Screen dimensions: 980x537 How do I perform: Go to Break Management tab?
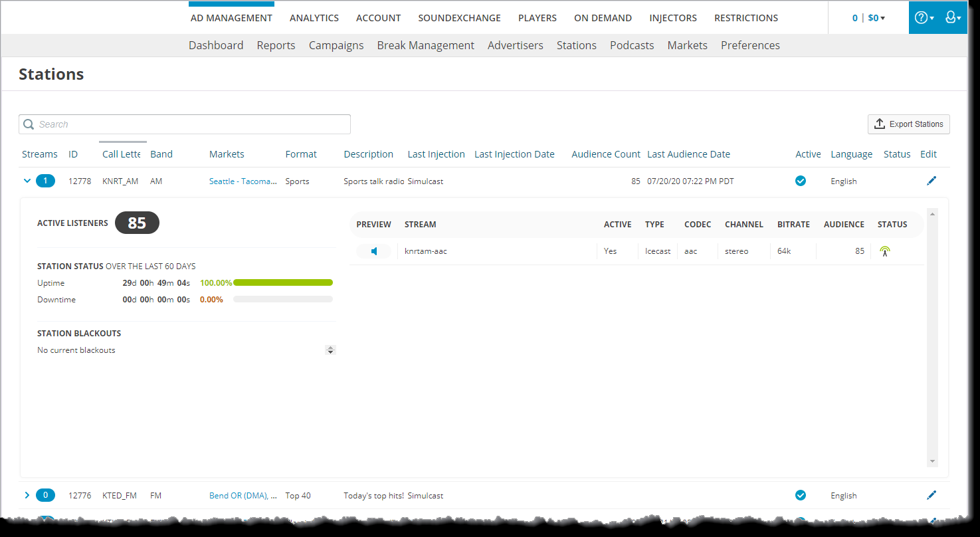click(425, 45)
